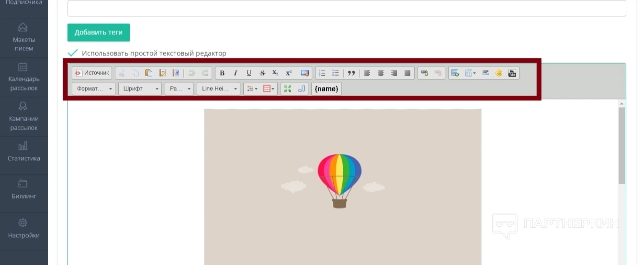Open the Формат dropdown
Viewport: 644px width, 265px height.
pos(93,88)
